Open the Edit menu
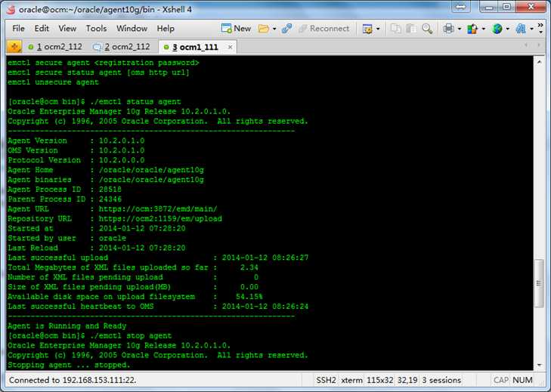This screenshot has height=392, width=551. (x=42, y=29)
